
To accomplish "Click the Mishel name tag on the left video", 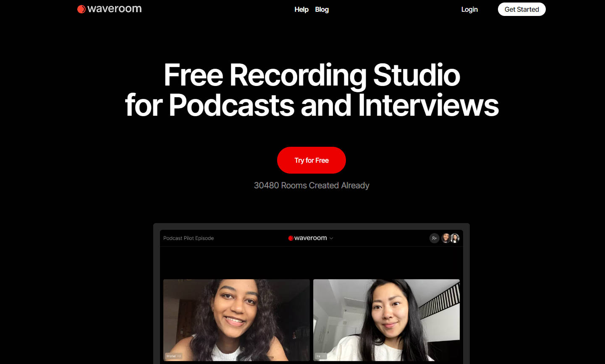I will click(x=173, y=356).
